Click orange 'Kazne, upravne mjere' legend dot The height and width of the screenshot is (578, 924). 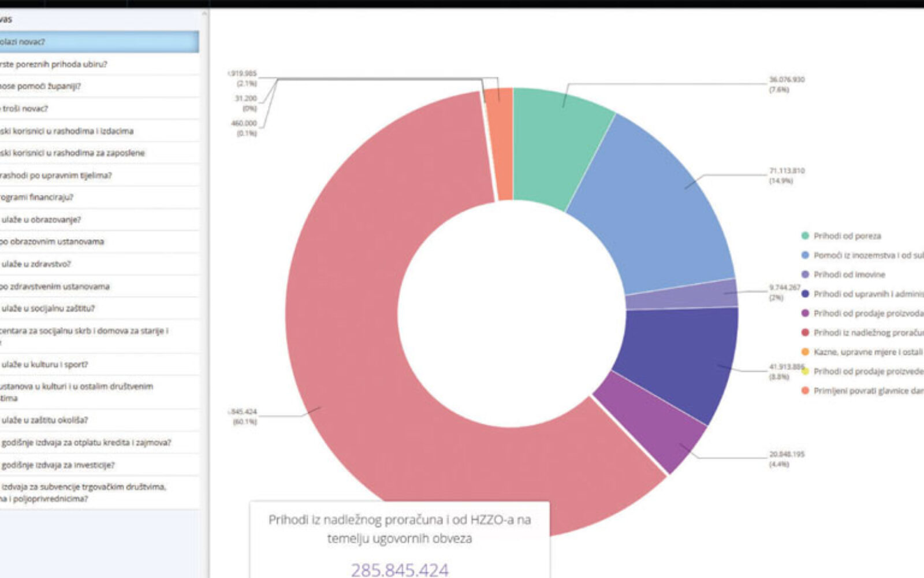tap(805, 352)
